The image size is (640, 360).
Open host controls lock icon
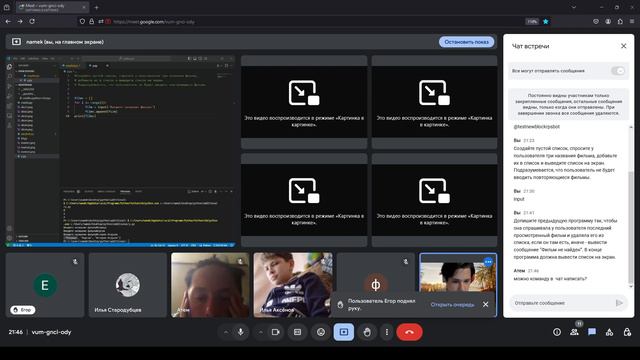point(627,332)
